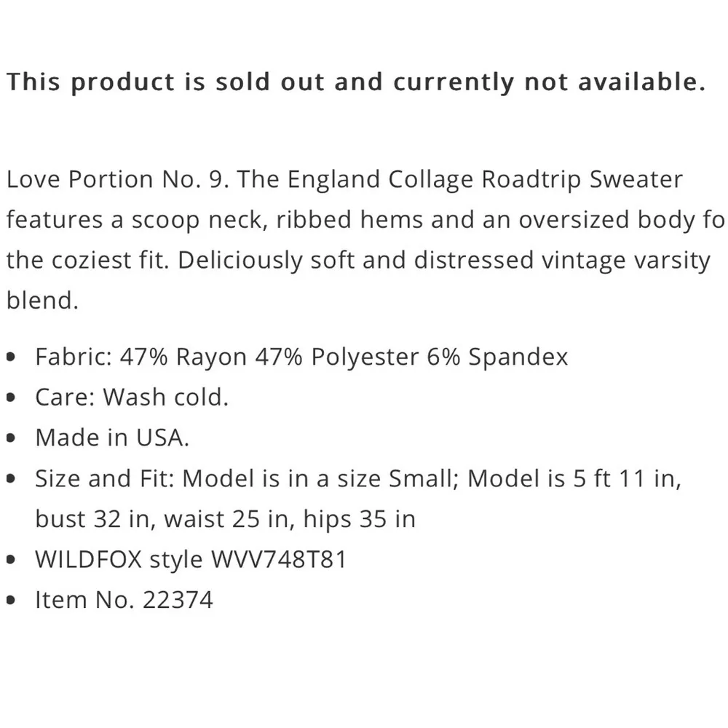Click "Model is 5 ft 11 in" text
728x728 pixels.
tap(574, 478)
